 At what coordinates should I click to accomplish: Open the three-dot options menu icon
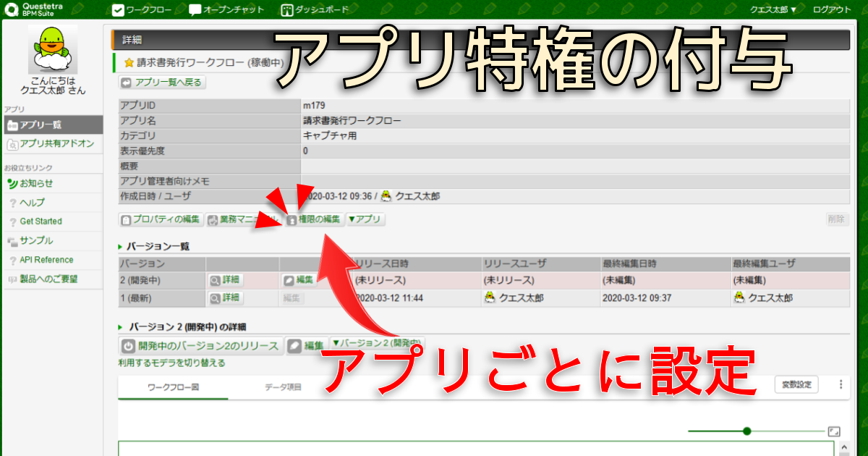(841, 384)
